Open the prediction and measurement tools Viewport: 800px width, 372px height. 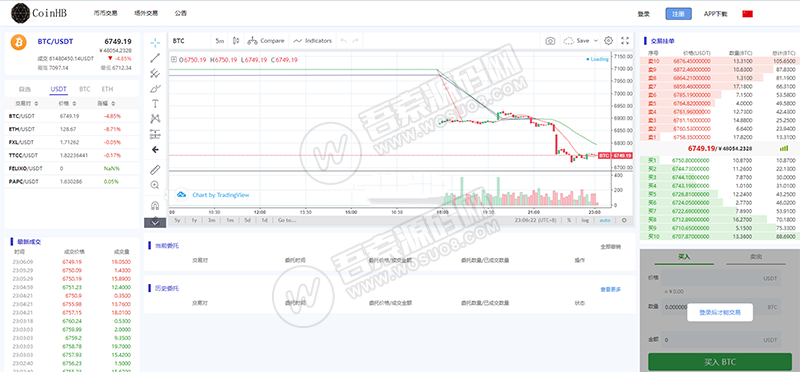pyautogui.click(x=156, y=134)
